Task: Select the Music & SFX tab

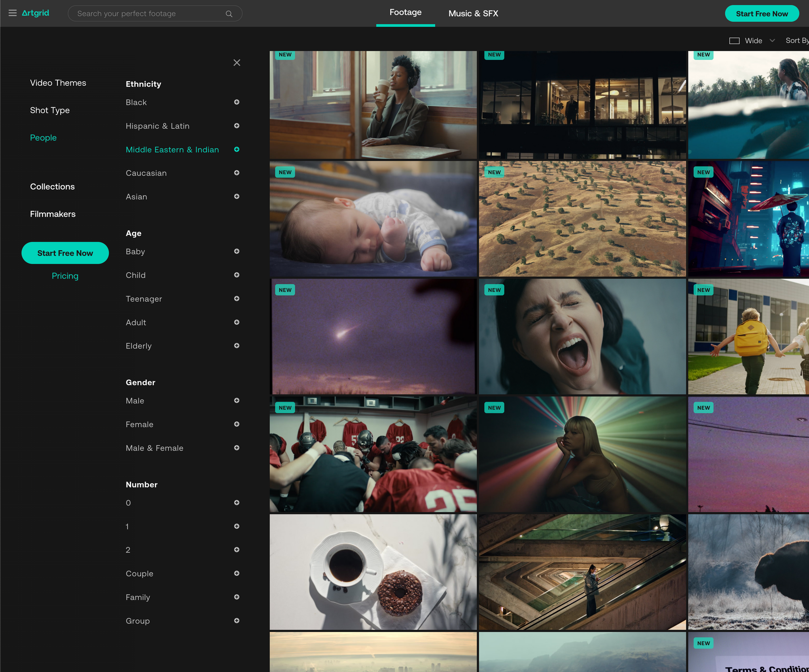Action: pos(473,13)
